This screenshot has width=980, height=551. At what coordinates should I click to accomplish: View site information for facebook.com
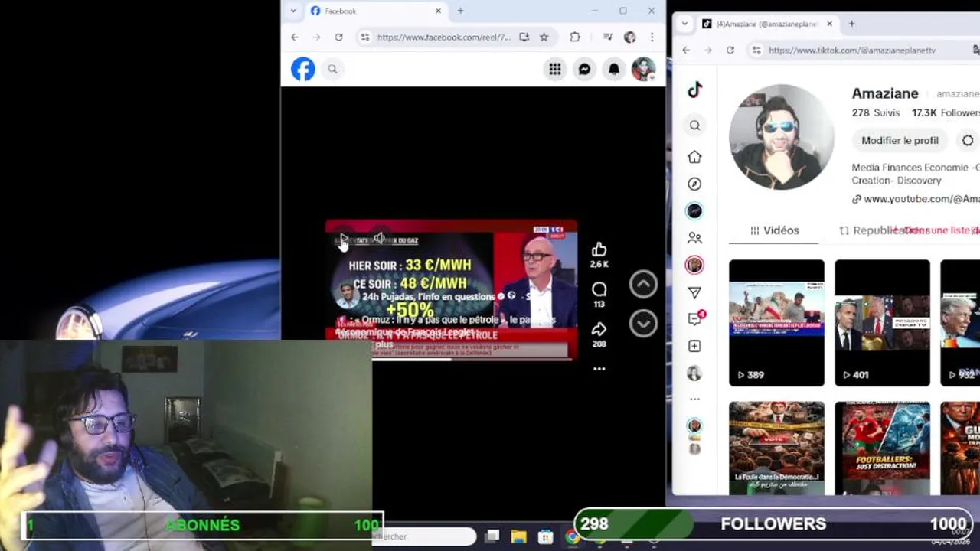[365, 37]
